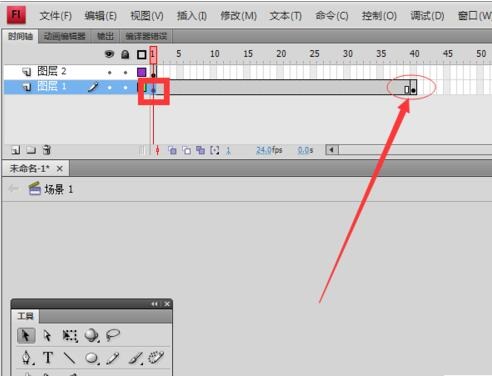Click the Fl application logo
The width and height of the screenshot is (492, 376).
coord(16,15)
